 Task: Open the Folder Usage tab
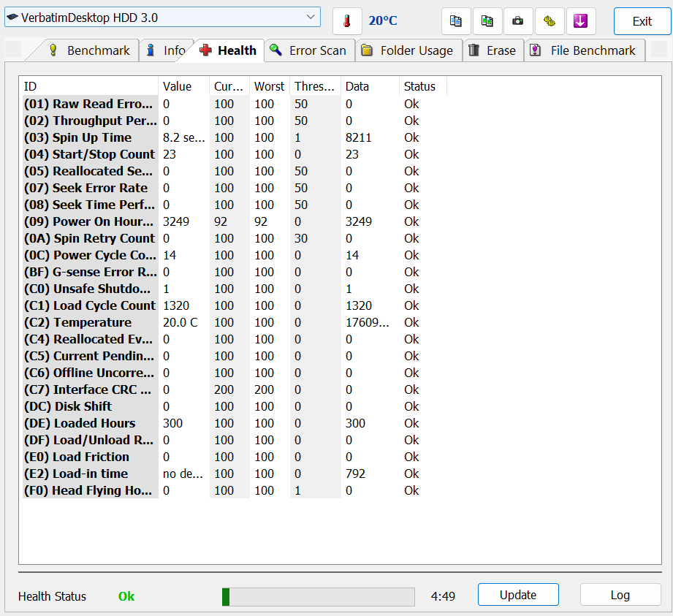[408, 50]
